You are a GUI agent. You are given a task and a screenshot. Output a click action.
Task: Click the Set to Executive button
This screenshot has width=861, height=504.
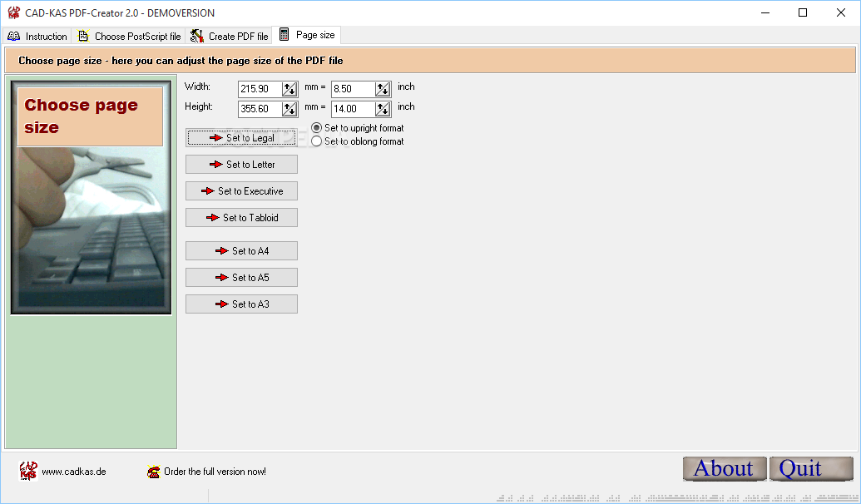pyautogui.click(x=241, y=191)
